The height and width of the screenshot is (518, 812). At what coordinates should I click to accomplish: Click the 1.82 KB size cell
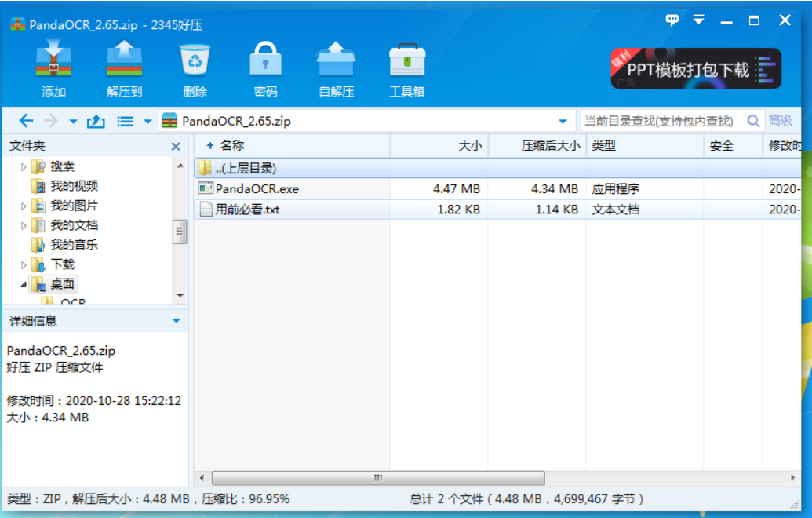click(x=458, y=210)
